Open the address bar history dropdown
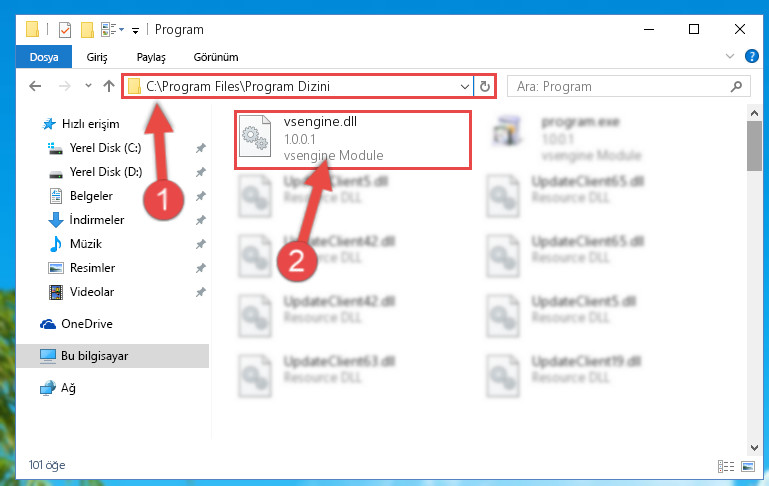Image resolution: width=769 pixels, height=486 pixels. click(464, 87)
